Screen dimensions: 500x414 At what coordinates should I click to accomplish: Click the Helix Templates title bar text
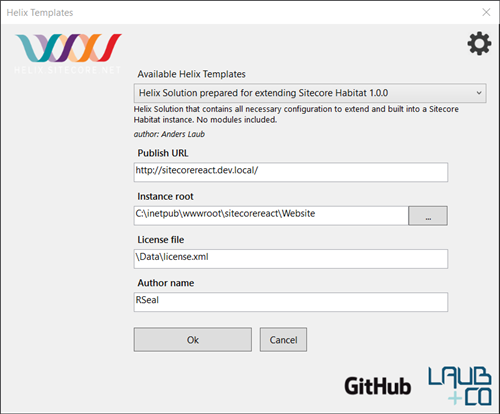coord(40,13)
